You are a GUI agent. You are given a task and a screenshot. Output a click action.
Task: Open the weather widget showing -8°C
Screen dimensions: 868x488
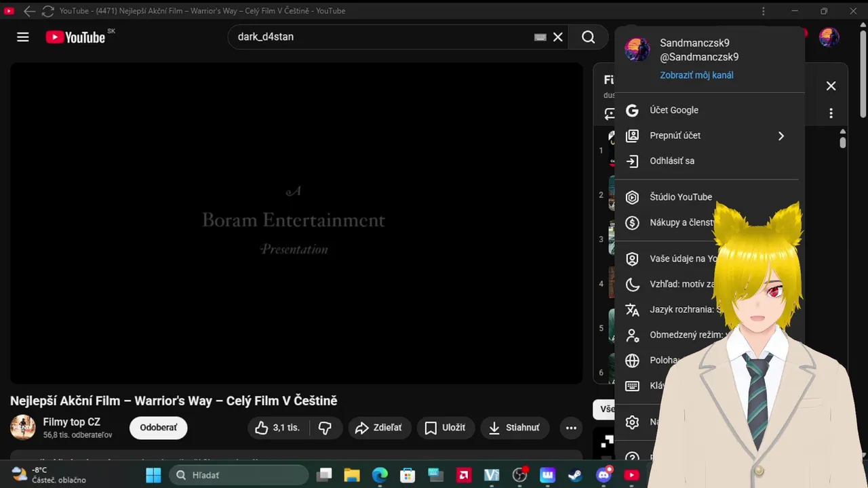(49, 474)
